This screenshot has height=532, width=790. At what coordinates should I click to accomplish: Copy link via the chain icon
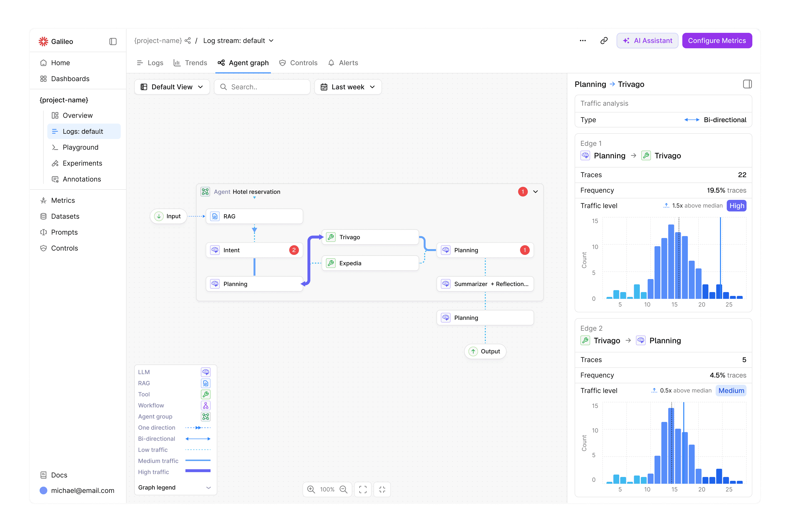(604, 41)
